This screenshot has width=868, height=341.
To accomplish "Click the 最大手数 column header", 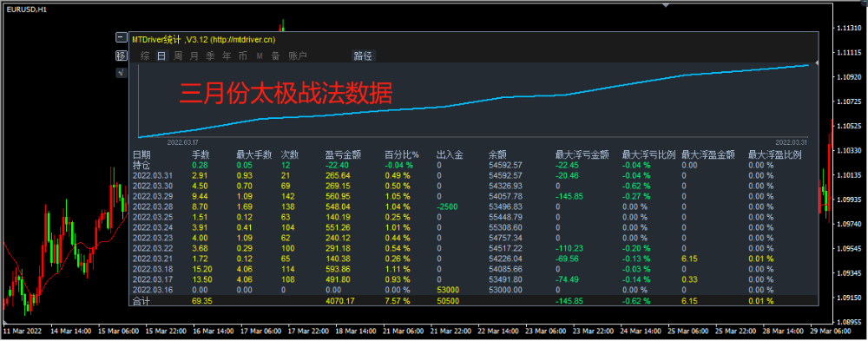I will (x=254, y=155).
